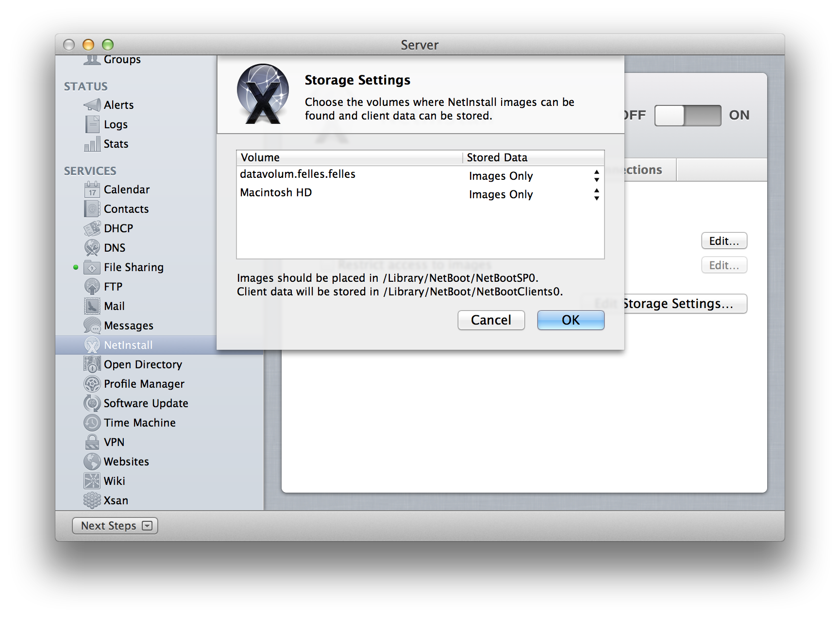Select DHCP label in the Services list
The height and width of the screenshot is (618, 840).
click(x=118, y=228)
